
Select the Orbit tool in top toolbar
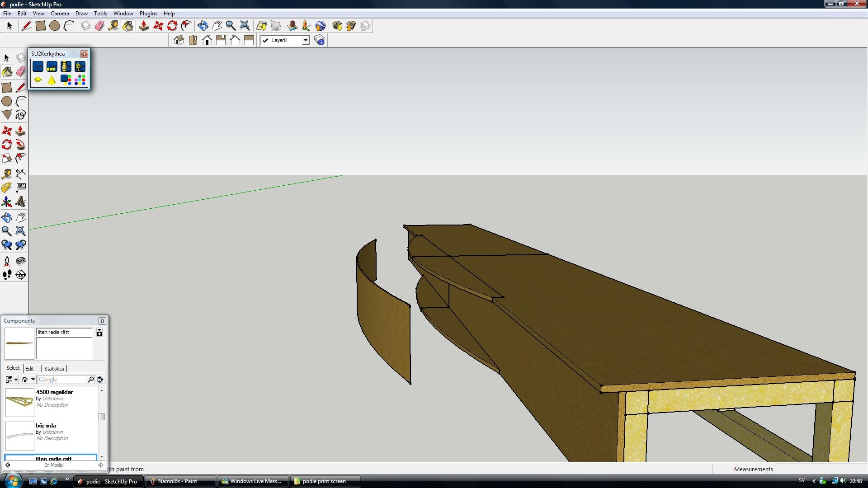203,26
